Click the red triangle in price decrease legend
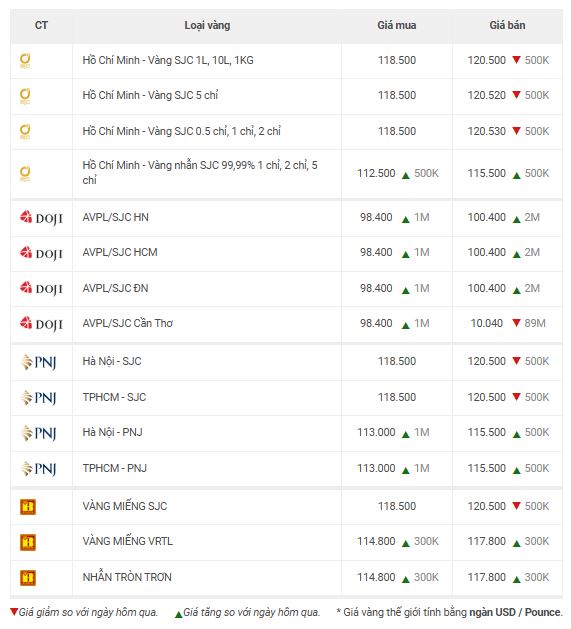 14,612
